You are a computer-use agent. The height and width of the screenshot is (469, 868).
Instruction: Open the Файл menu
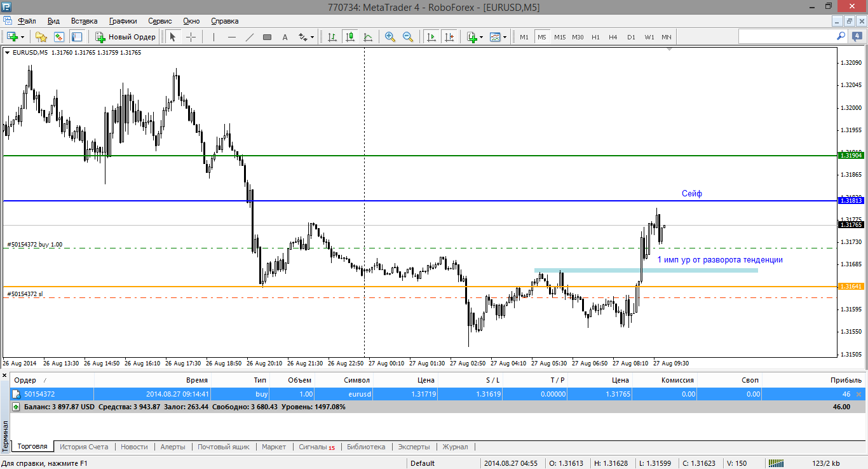[x=27, y=21]
